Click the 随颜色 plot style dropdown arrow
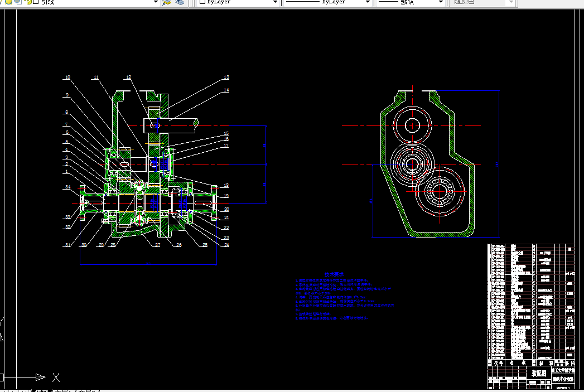 click(x=511, y=2)
